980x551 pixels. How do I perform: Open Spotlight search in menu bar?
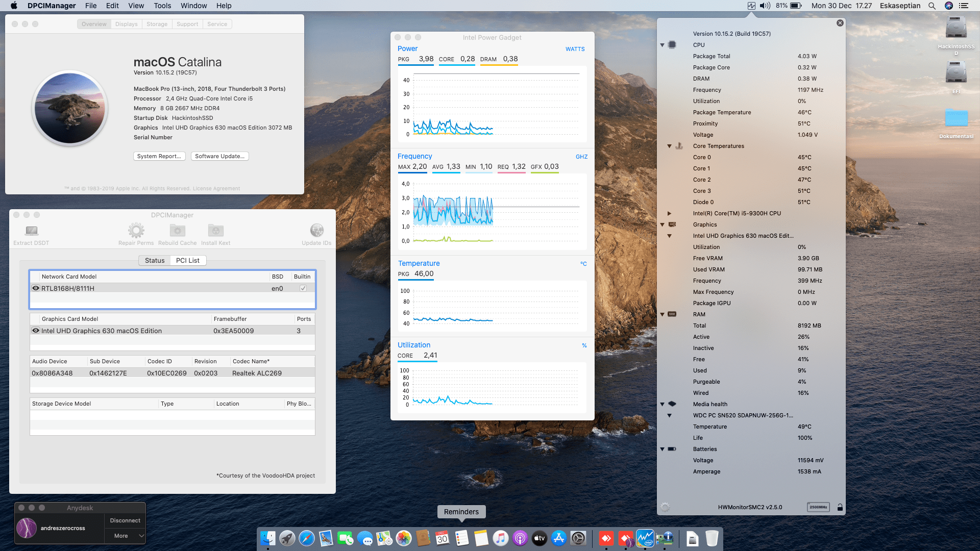coord(932,6)
